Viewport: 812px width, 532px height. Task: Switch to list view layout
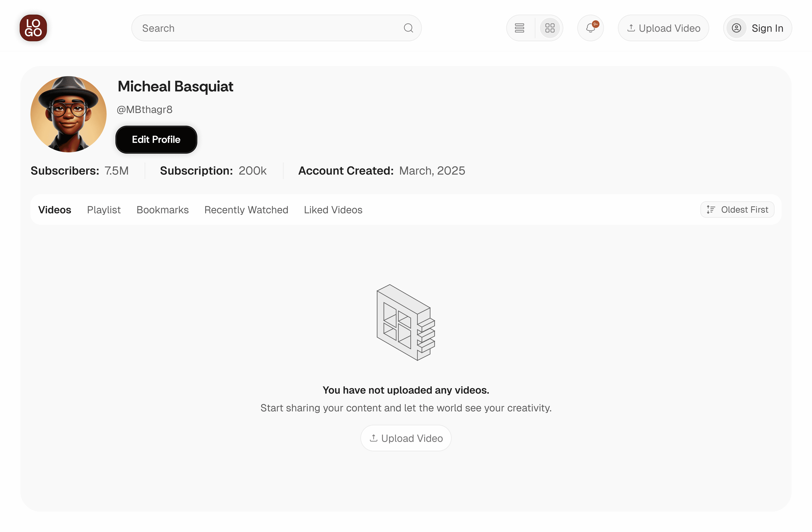(x=520, y=28)
